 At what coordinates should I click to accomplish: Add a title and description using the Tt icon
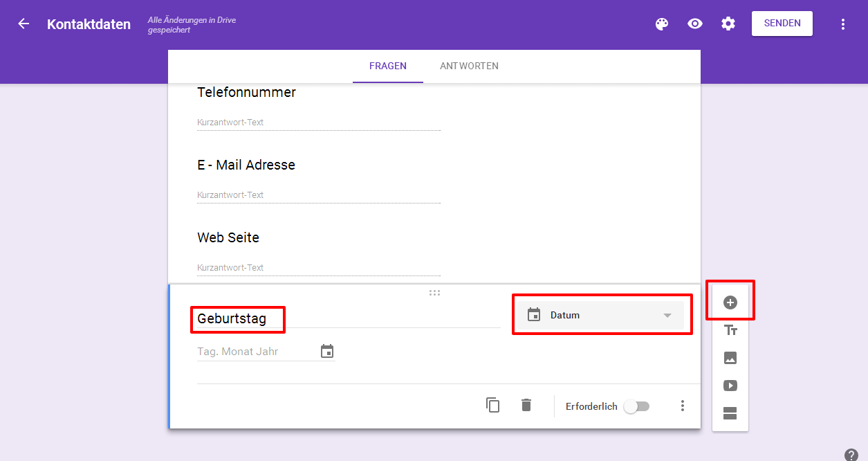click(x=730, y=330)
